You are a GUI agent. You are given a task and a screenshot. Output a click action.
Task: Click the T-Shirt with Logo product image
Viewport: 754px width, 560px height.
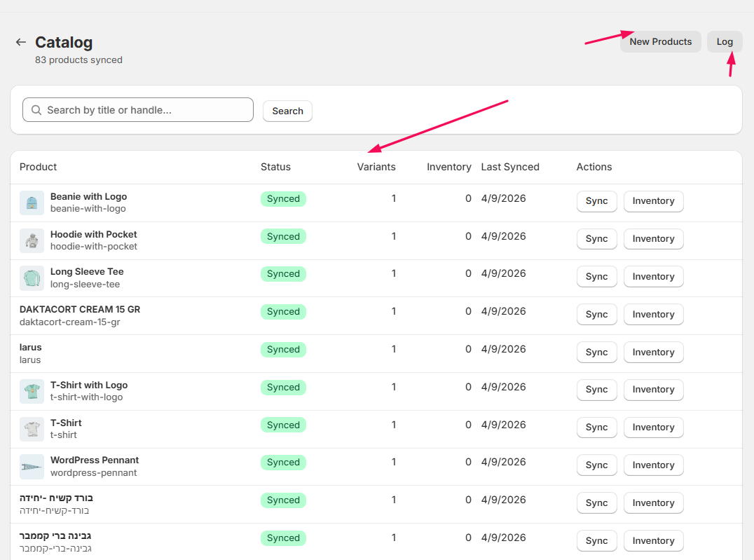point(32,391)
